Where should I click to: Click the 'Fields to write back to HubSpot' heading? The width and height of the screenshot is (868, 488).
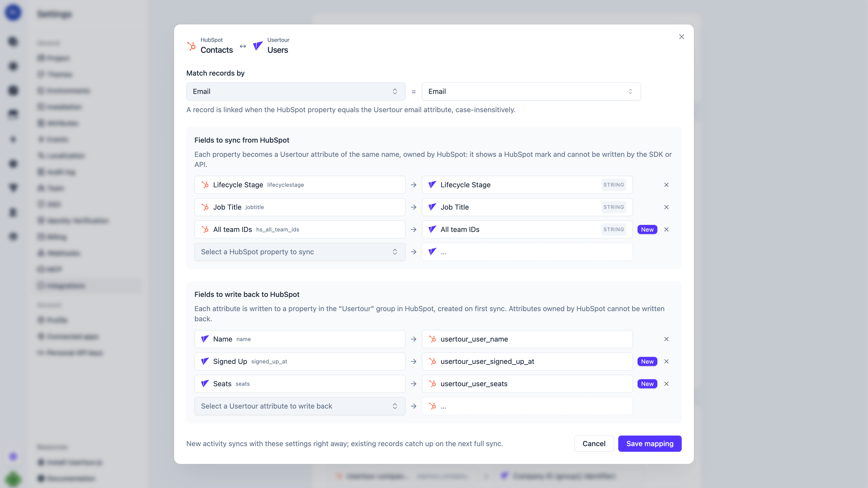coord(247,294)
